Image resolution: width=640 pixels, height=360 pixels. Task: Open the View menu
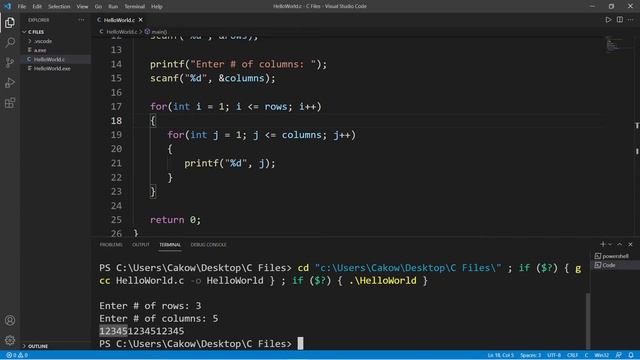[82, 6]
